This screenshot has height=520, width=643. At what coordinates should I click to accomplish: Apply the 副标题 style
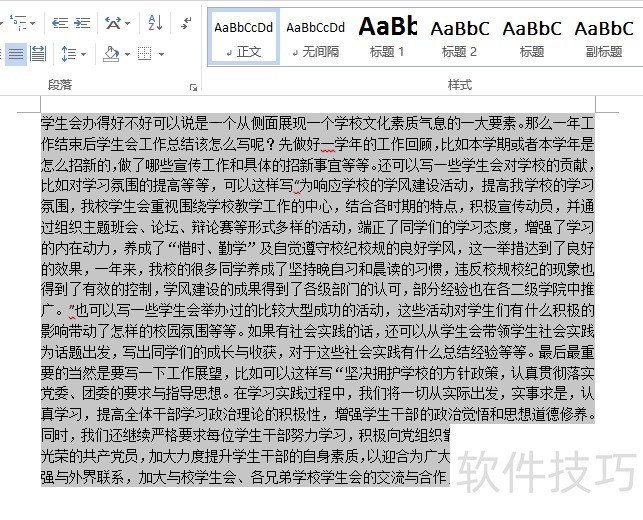(604, 38)
